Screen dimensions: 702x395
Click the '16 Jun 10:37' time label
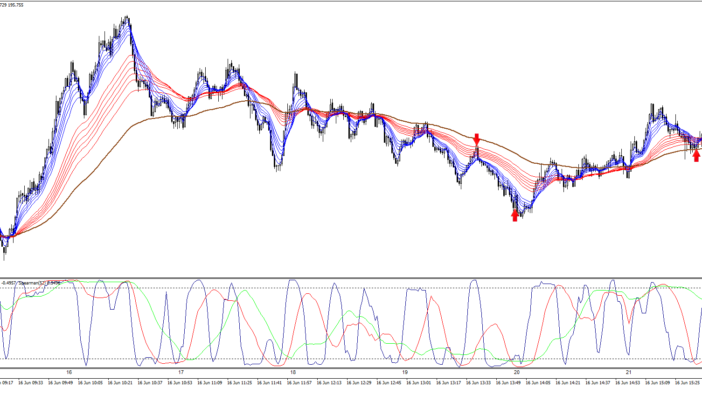click(150, 383)
